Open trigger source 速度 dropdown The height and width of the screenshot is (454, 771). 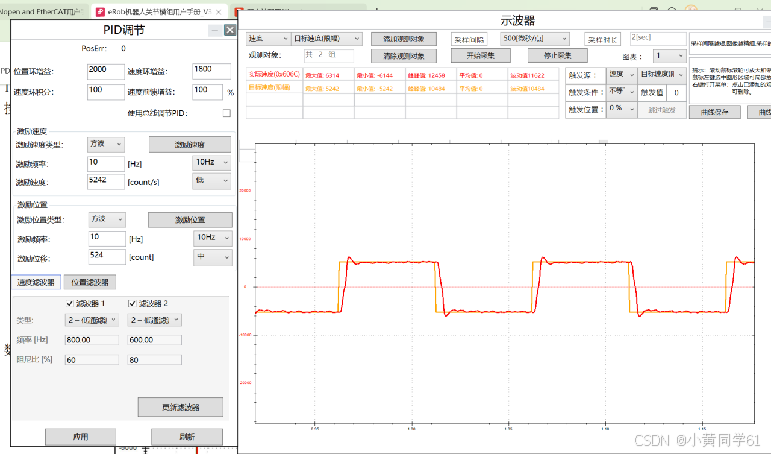[x=622, y=74]
